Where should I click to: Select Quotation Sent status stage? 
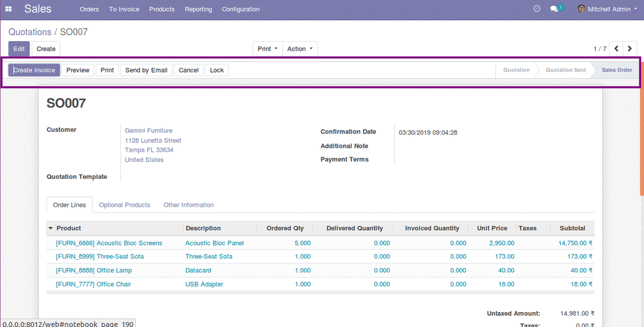click(565, 70)
